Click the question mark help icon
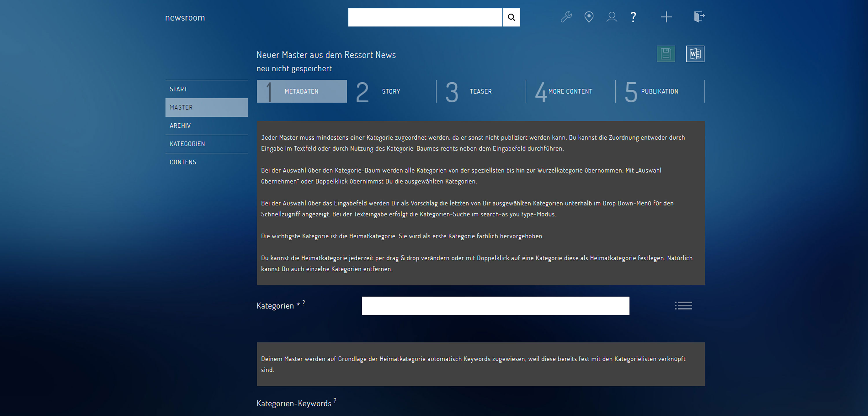868x416 pixels. (x=633, y=17)
